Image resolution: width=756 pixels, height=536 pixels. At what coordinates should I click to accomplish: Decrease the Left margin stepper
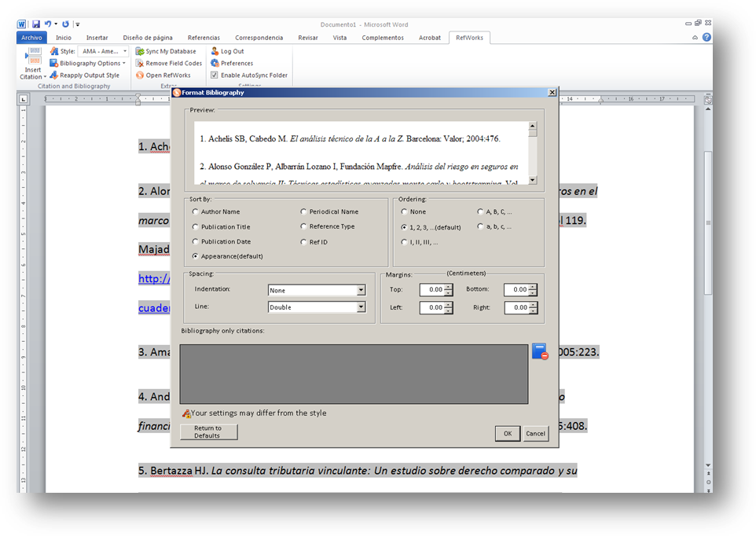tap(449, 310)
